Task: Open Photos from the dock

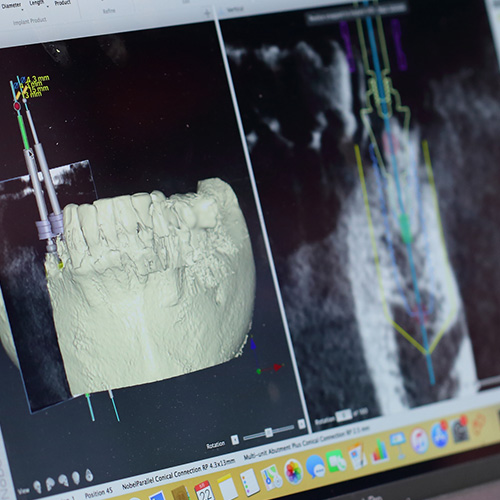Action: point(293,471)
